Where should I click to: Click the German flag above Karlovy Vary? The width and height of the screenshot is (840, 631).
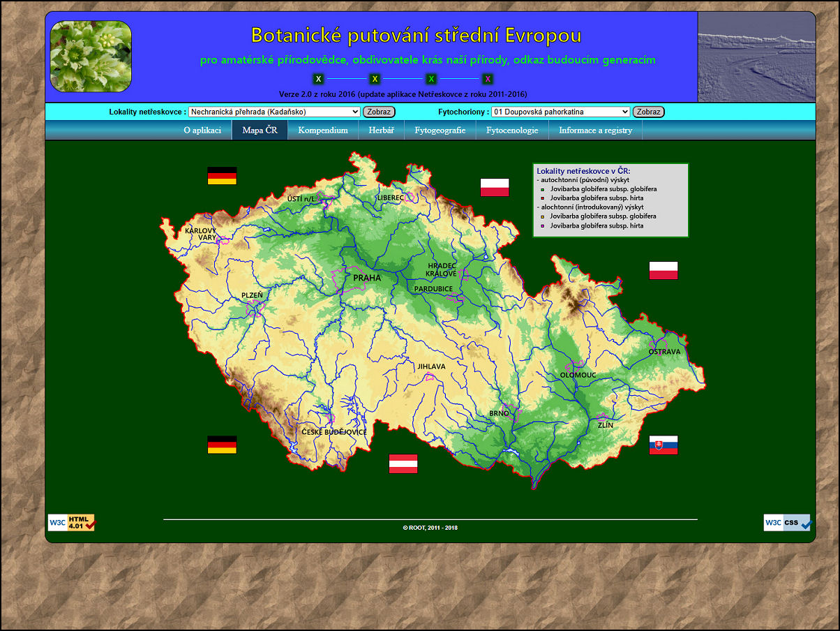pyautogui.click(x=222, y=175)
